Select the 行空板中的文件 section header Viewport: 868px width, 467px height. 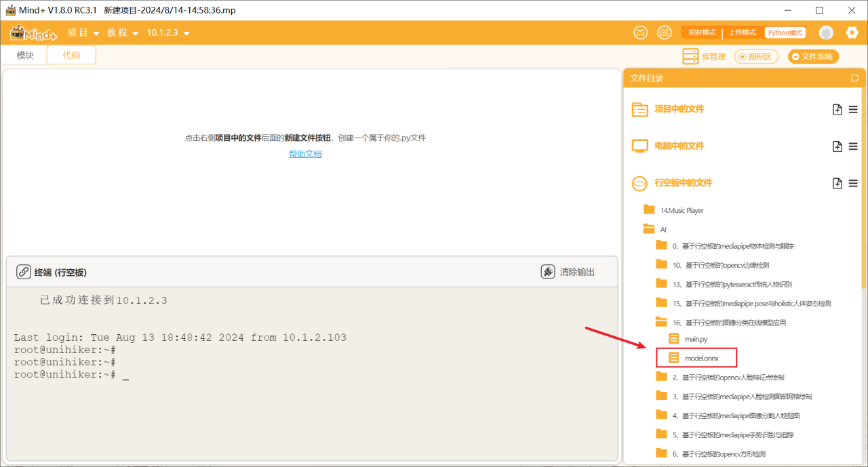tap(684, 183)
